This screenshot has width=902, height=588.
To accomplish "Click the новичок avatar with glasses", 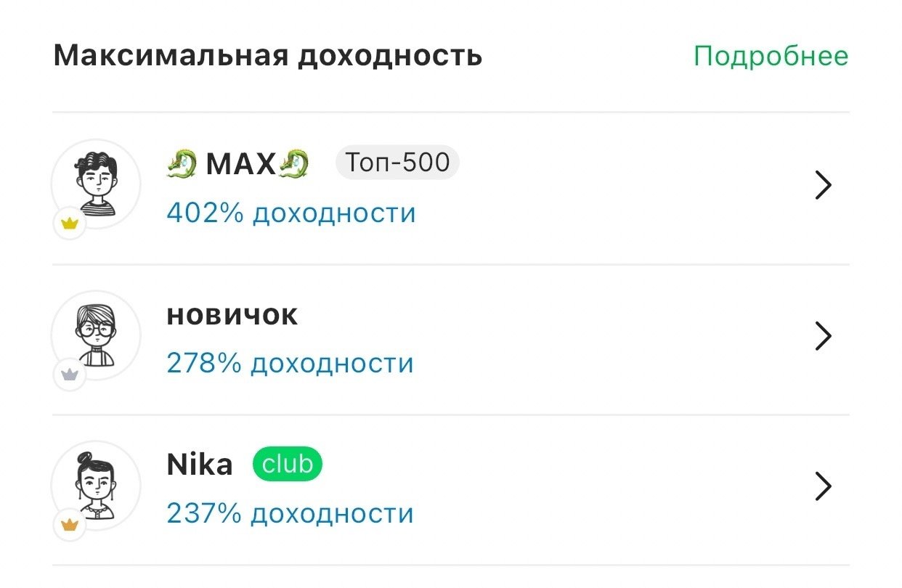I will point(97,335).
